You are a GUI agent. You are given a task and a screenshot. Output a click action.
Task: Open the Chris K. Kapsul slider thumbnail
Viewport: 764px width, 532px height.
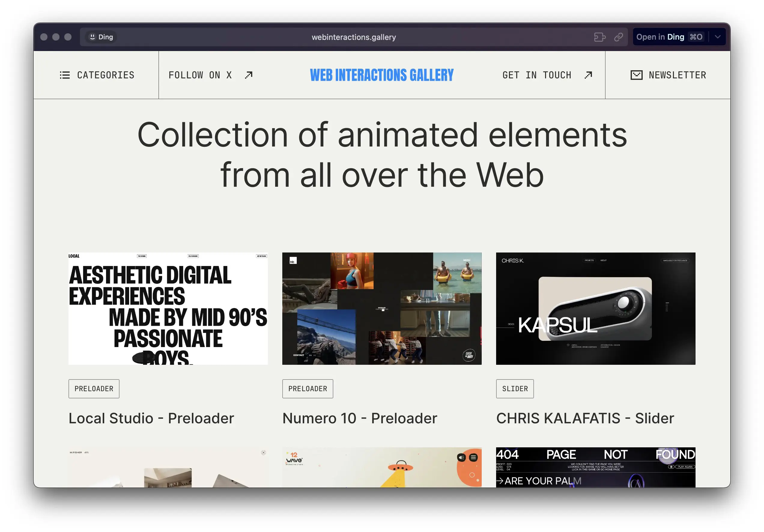pos(596,308)
